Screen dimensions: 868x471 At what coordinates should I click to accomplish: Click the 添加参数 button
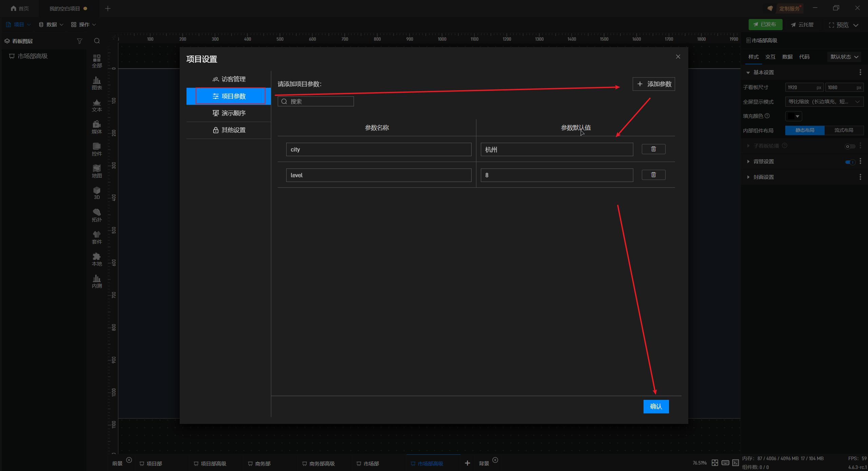[653, 84]
